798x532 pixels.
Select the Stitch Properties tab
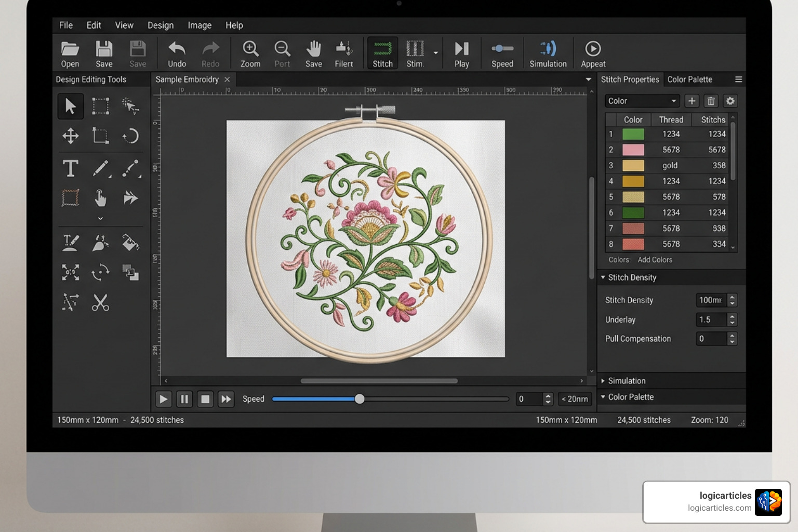click(x=630, y=79)
